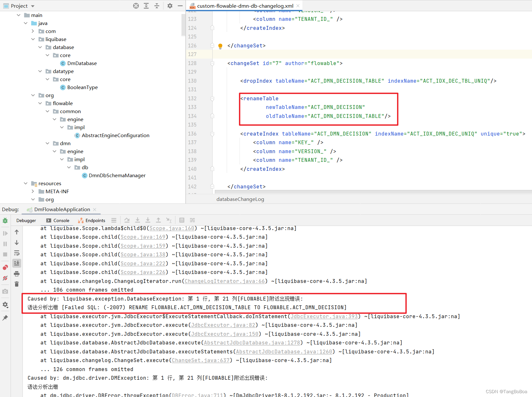Switch to the Console tab

coord(58,220)
